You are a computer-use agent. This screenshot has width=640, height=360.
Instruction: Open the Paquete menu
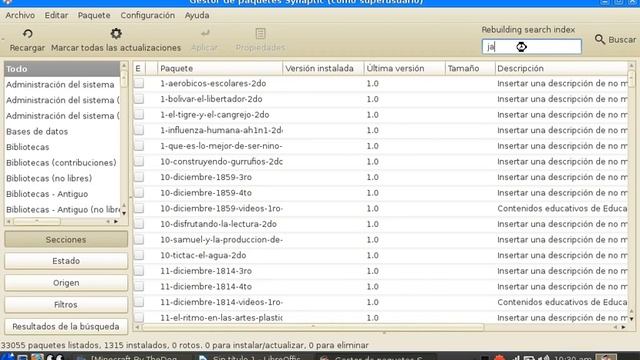click(94, 15)
